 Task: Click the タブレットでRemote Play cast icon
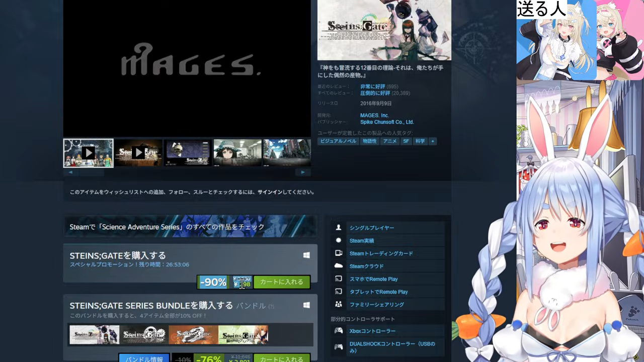coord(339,292)
